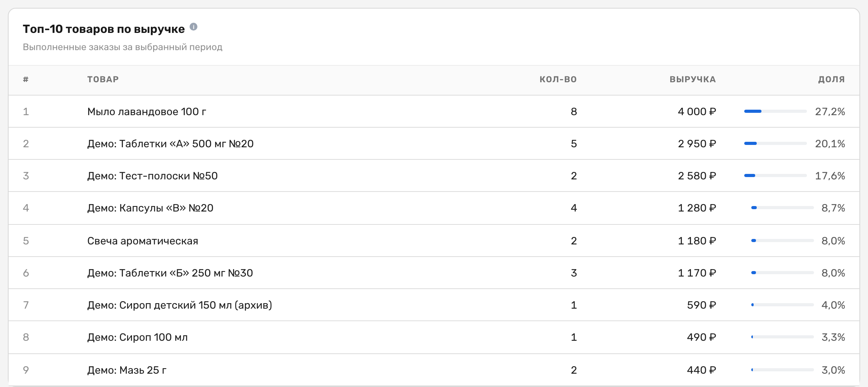Click the 17,6% share progress bar

point(775,176)
